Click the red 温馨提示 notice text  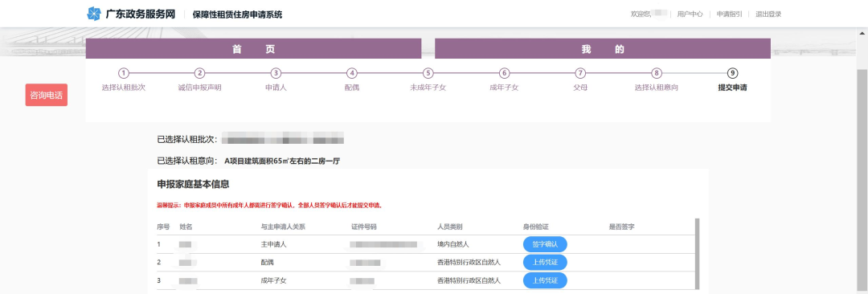pos(269,206)
